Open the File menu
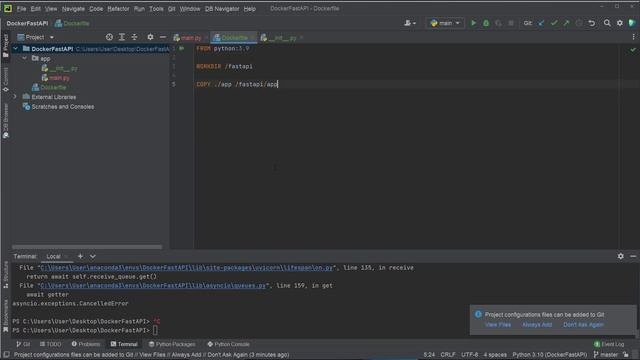Screen dimensions: 640x360 pos(21,9)
